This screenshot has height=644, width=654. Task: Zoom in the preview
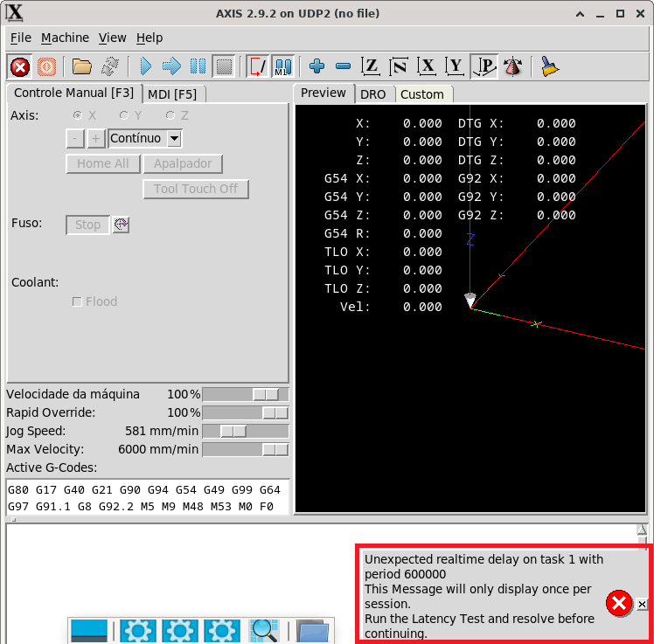[x=317, y=66]
